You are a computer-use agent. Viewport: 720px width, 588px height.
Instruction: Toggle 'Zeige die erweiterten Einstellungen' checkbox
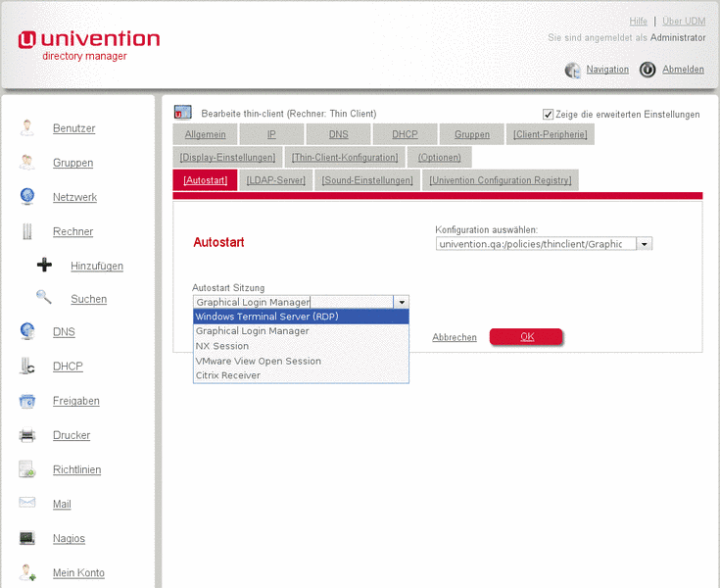tap(548, 114)
